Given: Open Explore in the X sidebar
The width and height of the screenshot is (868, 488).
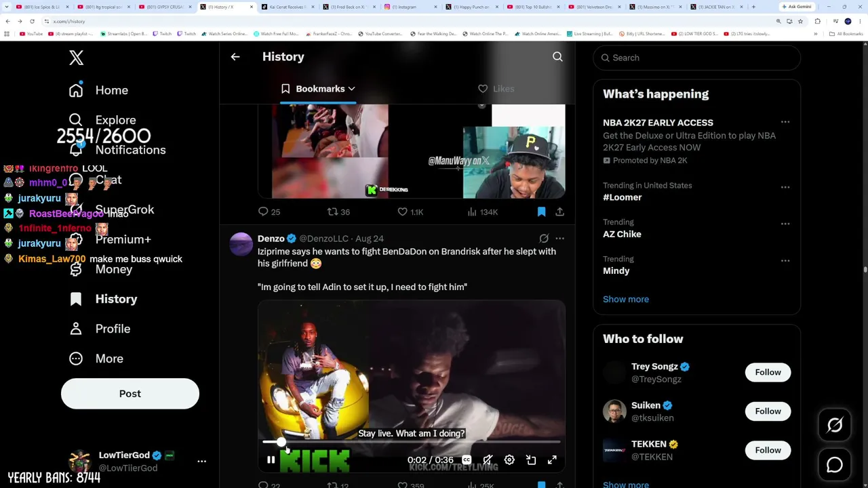Looking at the screenshot, I should click(102, 120).
